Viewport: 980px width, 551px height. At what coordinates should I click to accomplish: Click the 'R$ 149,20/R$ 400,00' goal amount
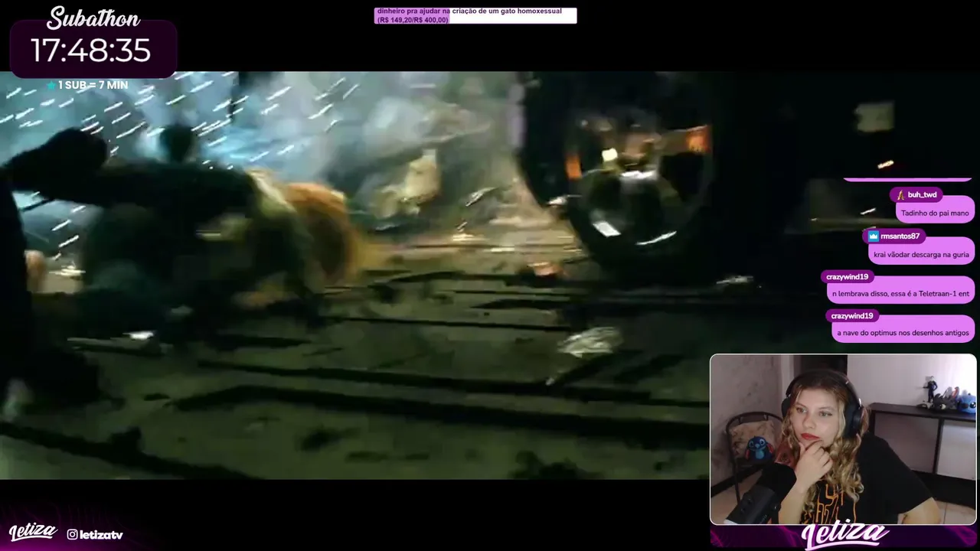click(412, 20)
